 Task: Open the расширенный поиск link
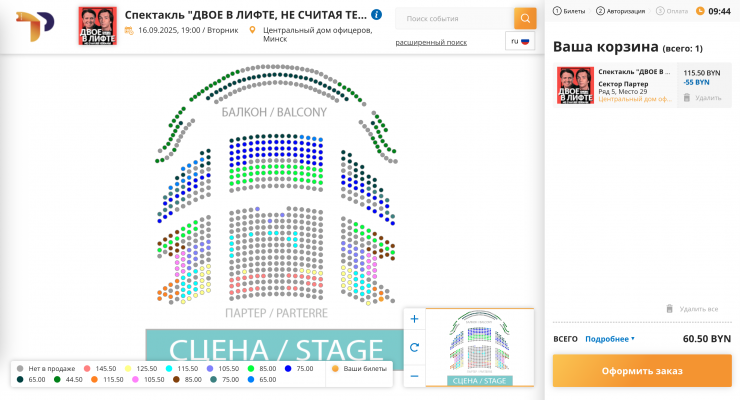pos(431,42)
